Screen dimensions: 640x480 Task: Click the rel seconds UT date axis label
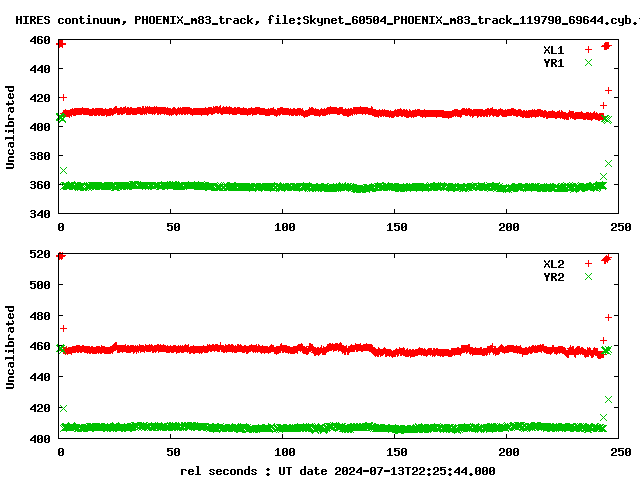(338, 471)
